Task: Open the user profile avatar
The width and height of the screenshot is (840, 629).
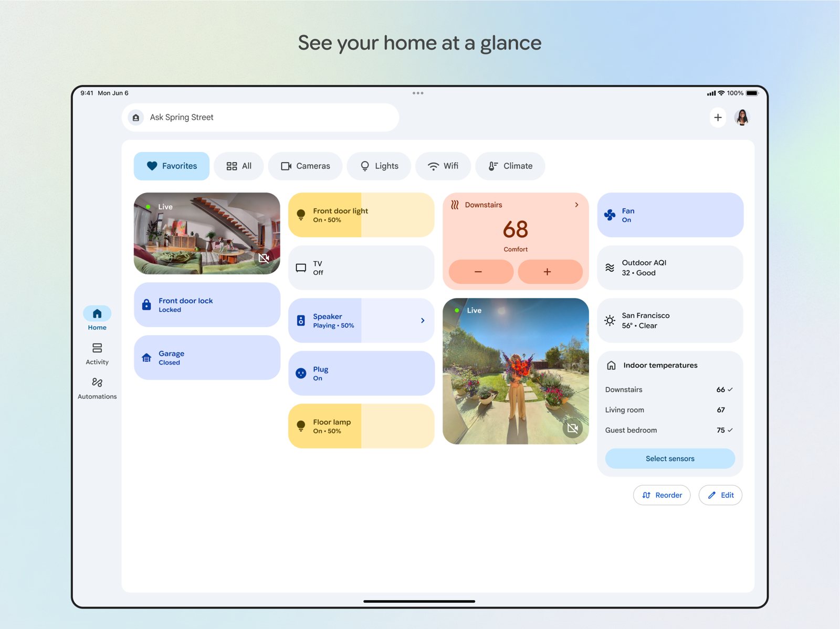Action: 742,118
